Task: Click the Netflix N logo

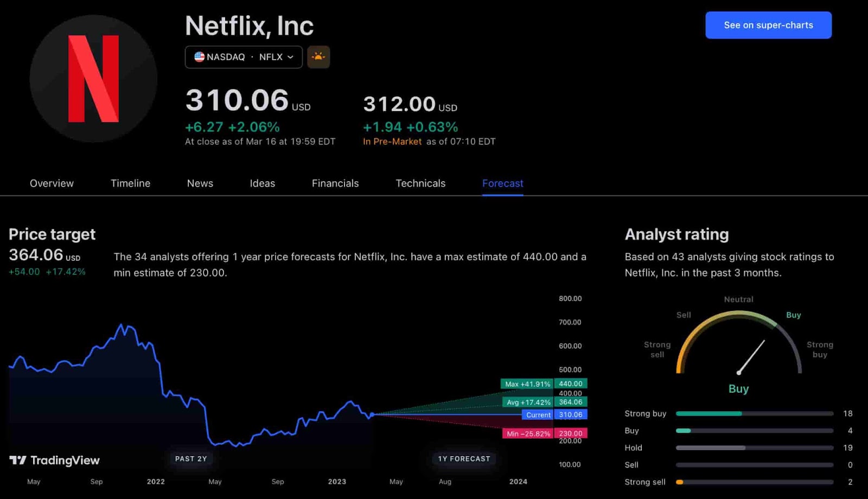Action: point(93,79)
